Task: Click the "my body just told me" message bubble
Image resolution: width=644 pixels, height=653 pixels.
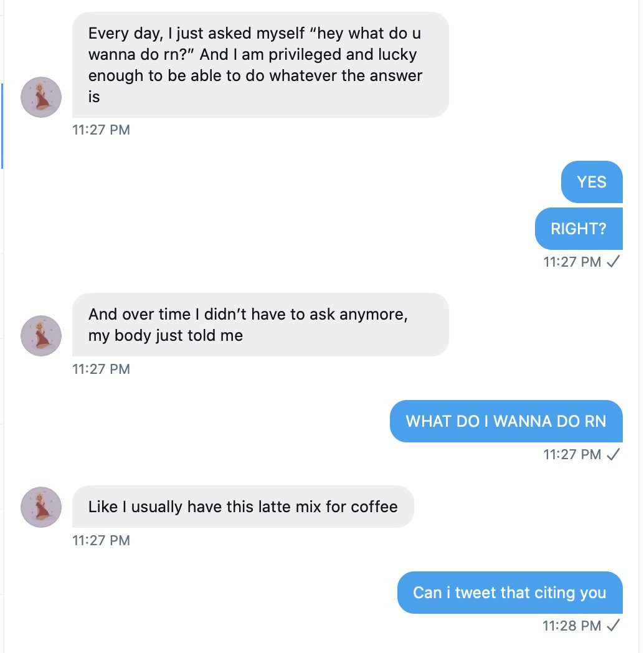Action: point(260,325)
